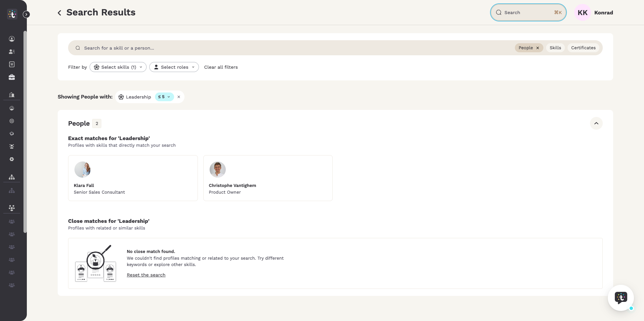Open the dashboard gauge icon in the sidebar
This screenshot has height=321, width=644.
(12, 108)
